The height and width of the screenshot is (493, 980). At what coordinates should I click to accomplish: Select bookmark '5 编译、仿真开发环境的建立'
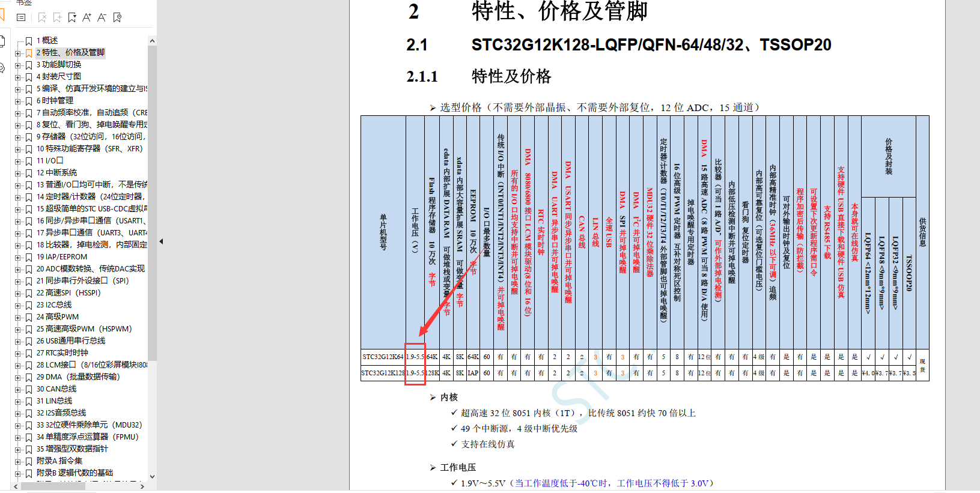[91, 88]
